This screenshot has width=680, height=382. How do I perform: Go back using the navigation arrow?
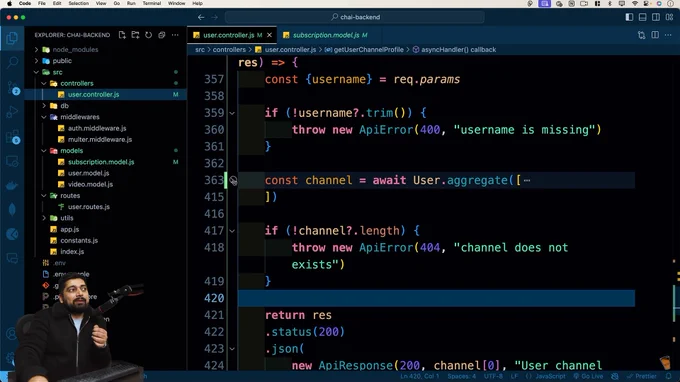201,17
